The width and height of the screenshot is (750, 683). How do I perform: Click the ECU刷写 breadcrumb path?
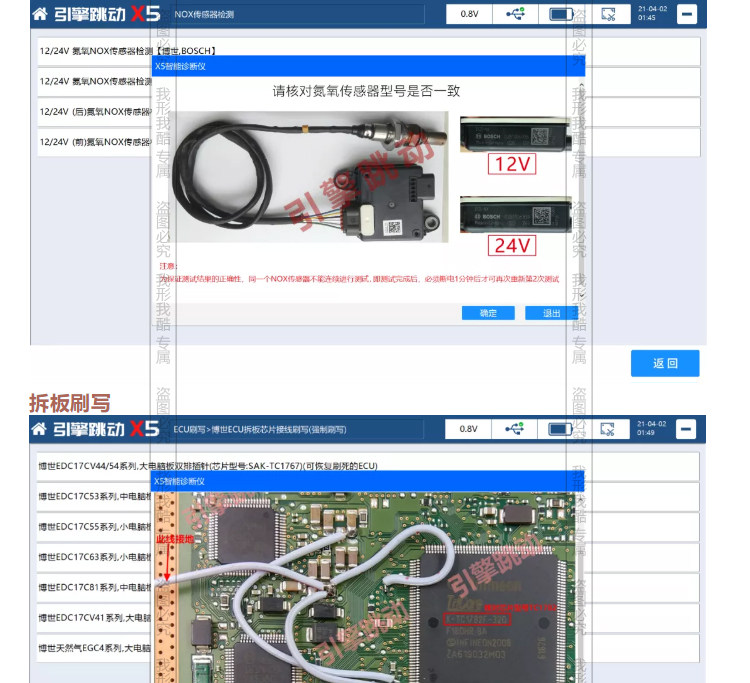coord(296,429)
